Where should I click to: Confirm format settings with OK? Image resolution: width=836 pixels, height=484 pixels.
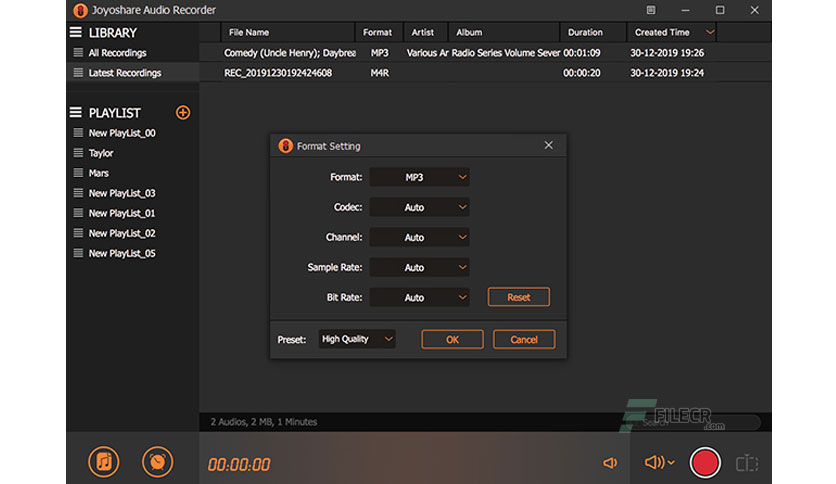tap(453, 340)
